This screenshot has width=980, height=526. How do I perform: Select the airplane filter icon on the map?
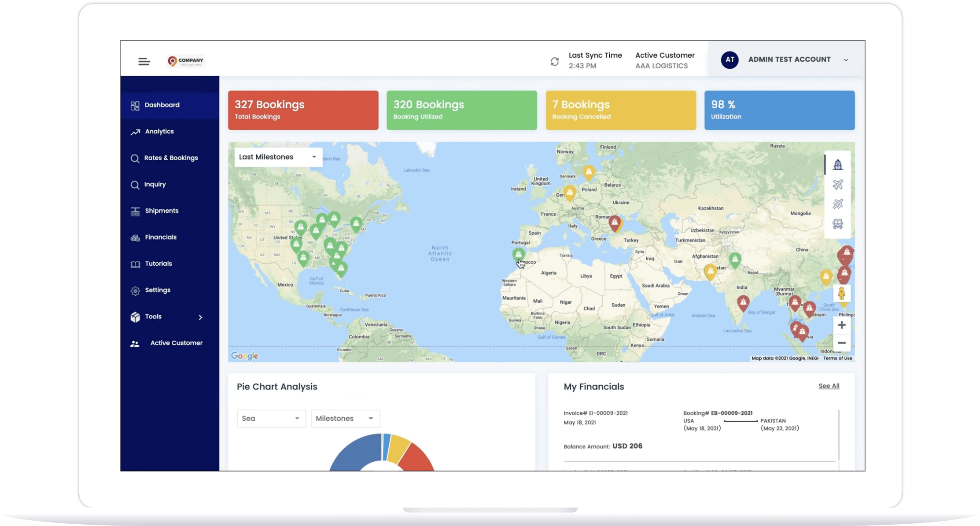click(x=838, y=184)
